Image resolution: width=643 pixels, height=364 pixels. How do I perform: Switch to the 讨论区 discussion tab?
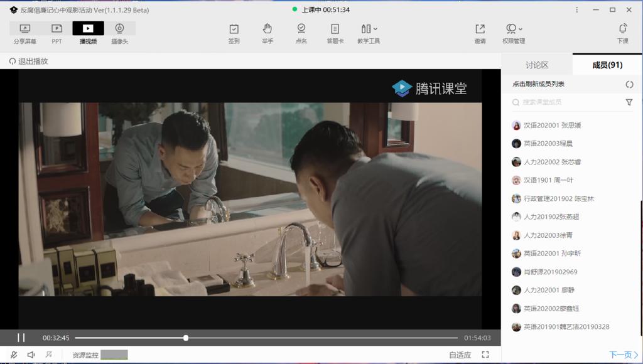(x=537, y=65)
